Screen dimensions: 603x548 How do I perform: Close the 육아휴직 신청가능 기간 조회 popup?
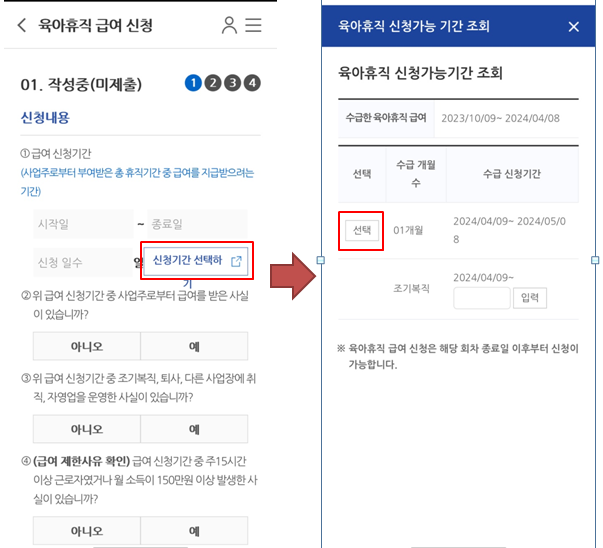pos(573,27)
